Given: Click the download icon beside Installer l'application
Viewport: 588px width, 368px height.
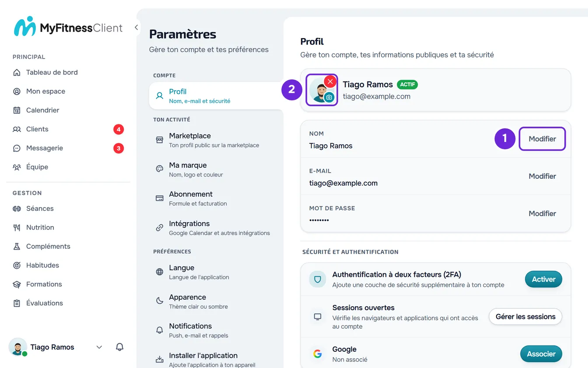Looking at the screenshot, I should click(x=160, y=360).
